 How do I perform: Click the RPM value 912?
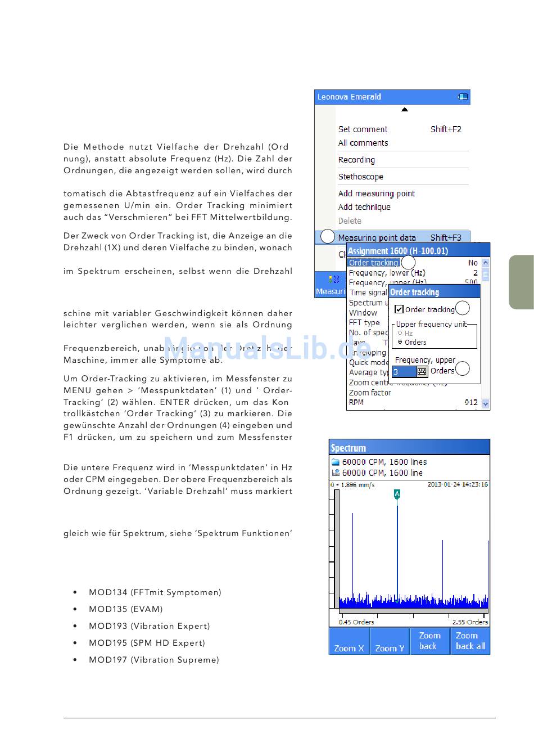471,402
